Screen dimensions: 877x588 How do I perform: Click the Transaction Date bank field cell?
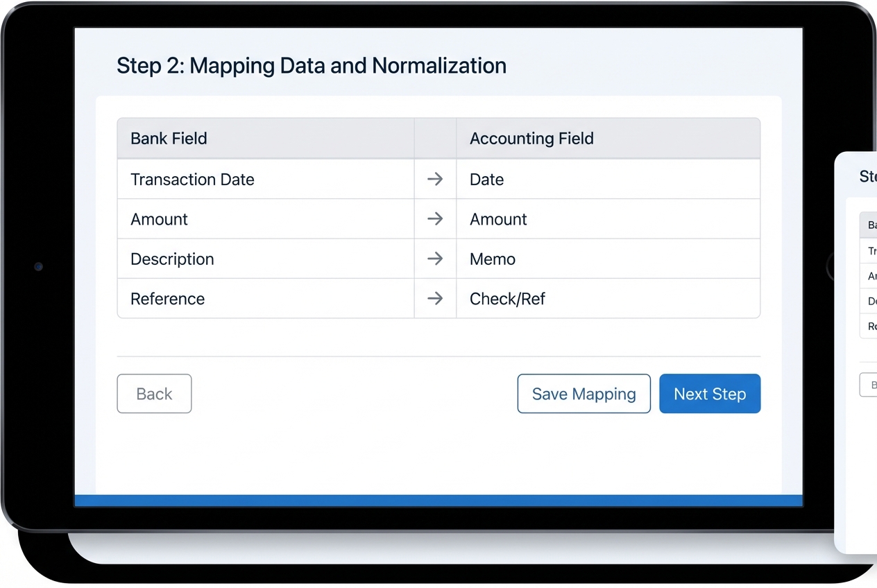(192, 179)
